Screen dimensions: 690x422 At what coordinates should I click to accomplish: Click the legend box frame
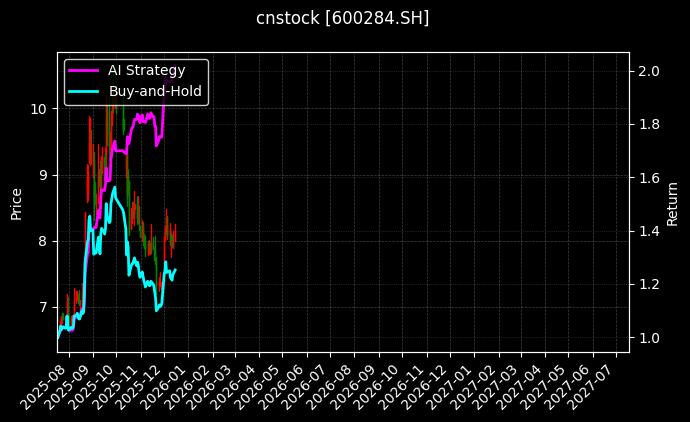[136, 82]
